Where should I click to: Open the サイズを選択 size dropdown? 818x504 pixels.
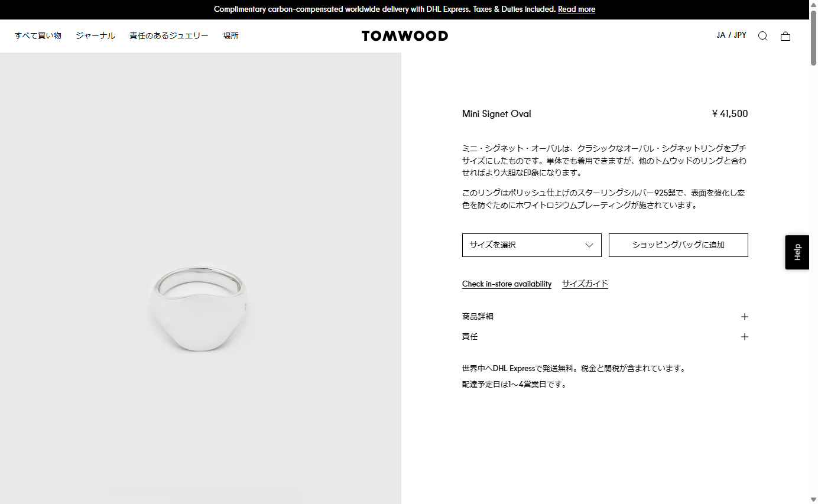pos(531,245)
